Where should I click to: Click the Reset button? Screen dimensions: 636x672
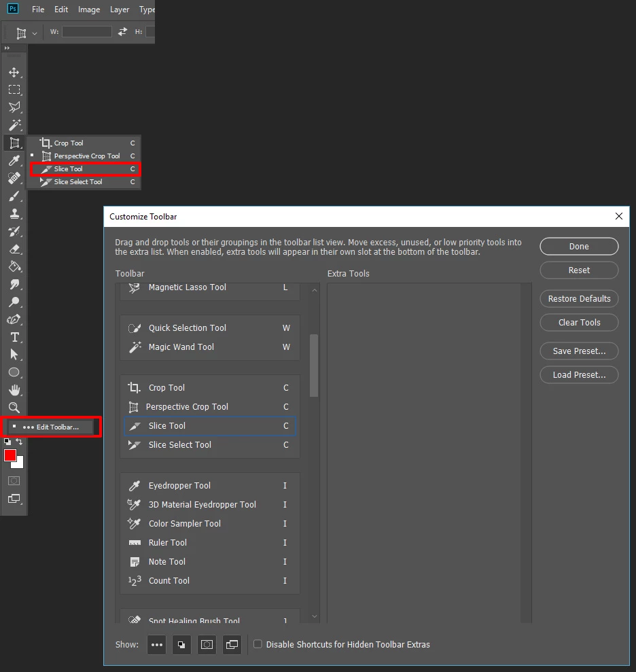(x=579, y=270)
